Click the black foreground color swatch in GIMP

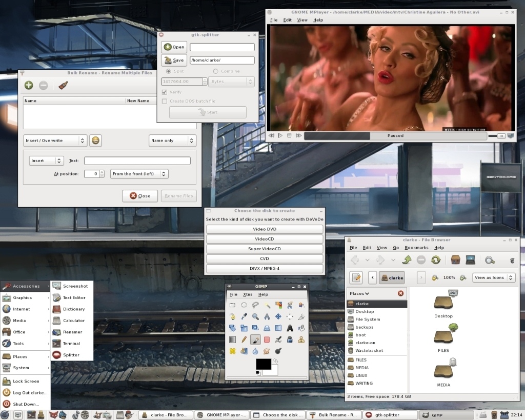point(264,364)
